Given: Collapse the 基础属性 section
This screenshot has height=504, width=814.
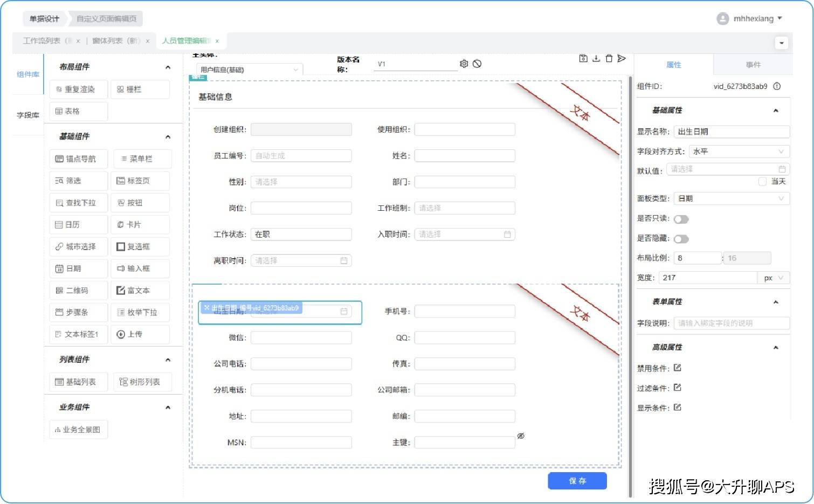Looking at the screenshot, I should pos(776,111).
